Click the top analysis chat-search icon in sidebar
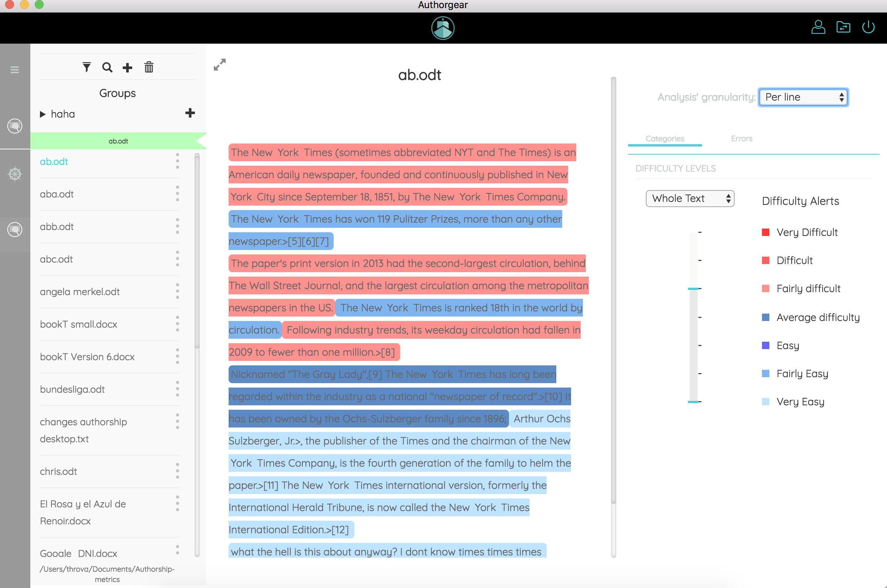The image size is (887, 588). pos(15,126)
